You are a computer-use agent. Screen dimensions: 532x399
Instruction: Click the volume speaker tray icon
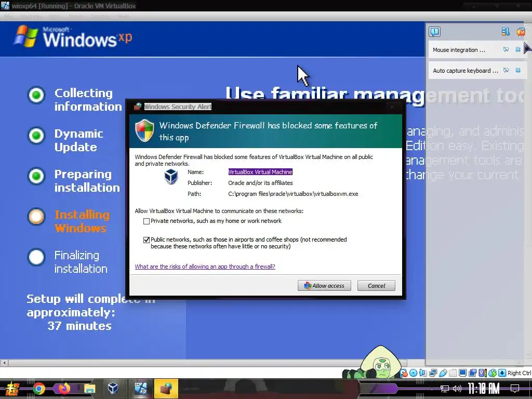(457, 389)
